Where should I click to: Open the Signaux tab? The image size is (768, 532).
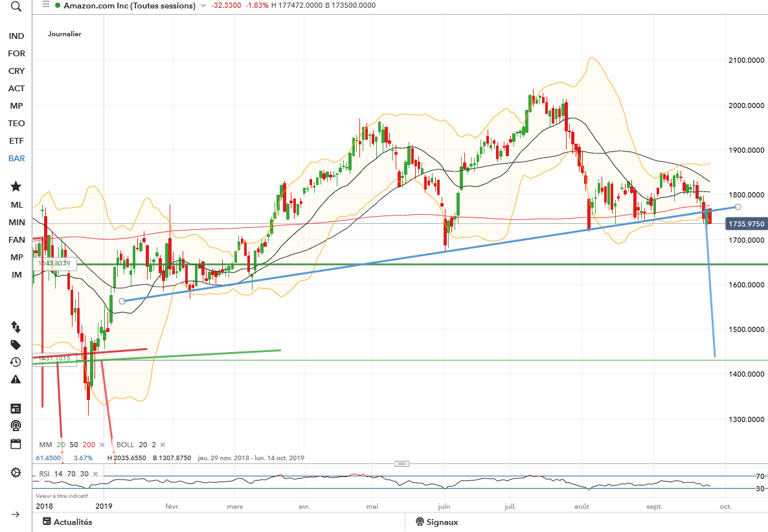437,522
